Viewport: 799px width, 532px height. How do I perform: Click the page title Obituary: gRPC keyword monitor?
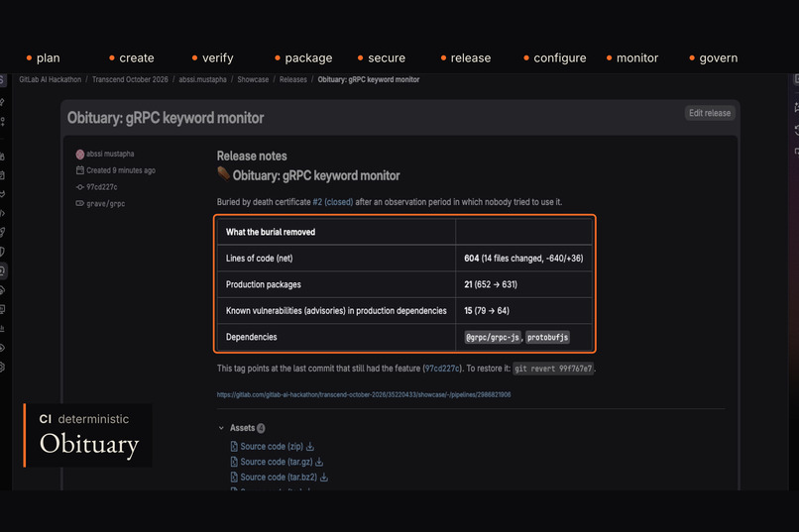point(166,118)
